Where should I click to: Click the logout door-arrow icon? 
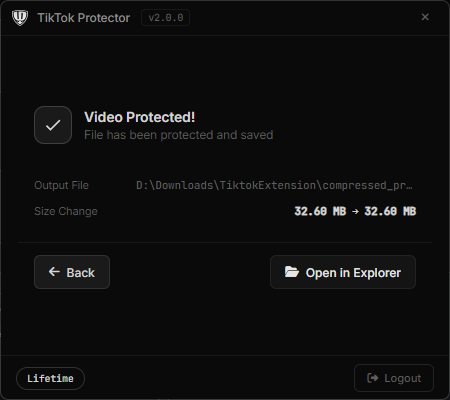click(x=373, y=378)
